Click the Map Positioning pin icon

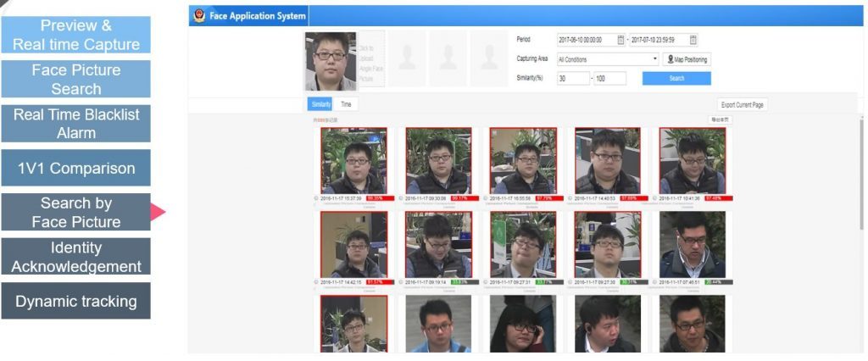(x=671, y=60)
